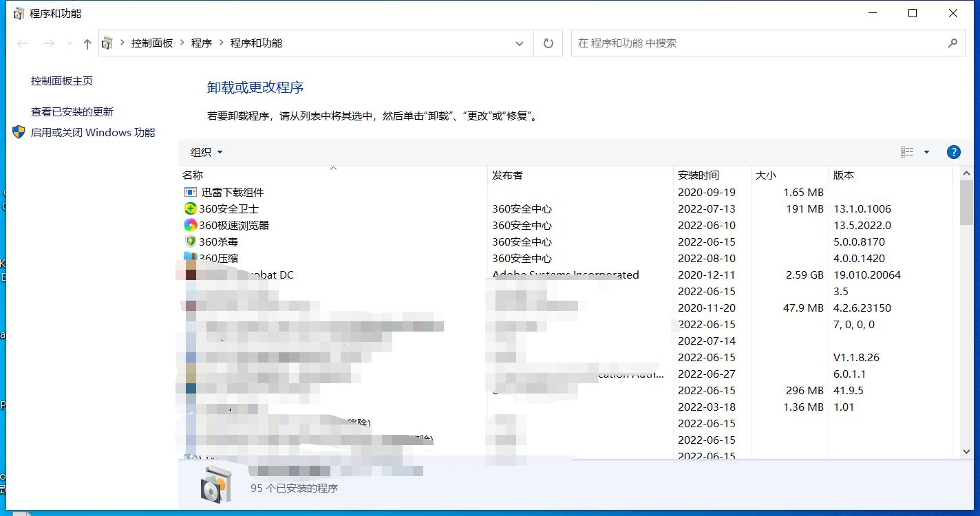Click the 程序和功能 title bar icon
The width and height of the screenshot is (980, 516).
(19, 13)
